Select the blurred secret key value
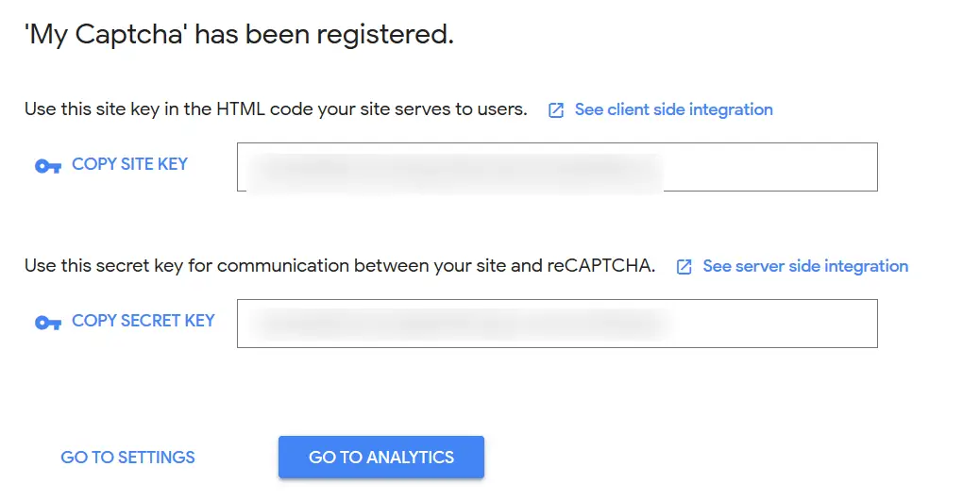 [x=463, y=324]
